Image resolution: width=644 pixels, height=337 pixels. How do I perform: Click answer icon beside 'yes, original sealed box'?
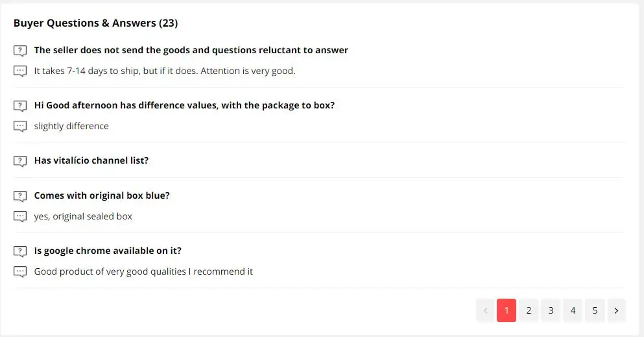coord(20,217)
